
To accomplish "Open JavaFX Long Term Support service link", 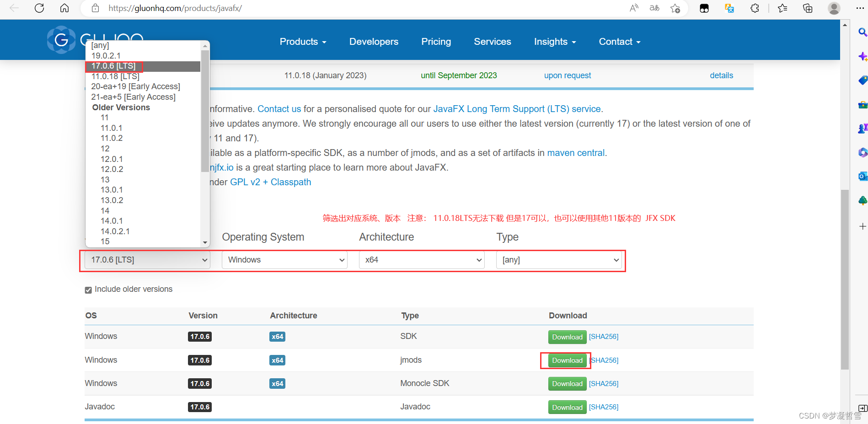I will tap(517, 109).
